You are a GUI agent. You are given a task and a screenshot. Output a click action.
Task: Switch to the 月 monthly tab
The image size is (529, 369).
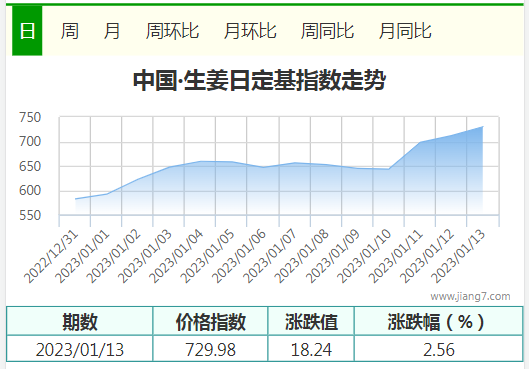[x=112, y=31]
